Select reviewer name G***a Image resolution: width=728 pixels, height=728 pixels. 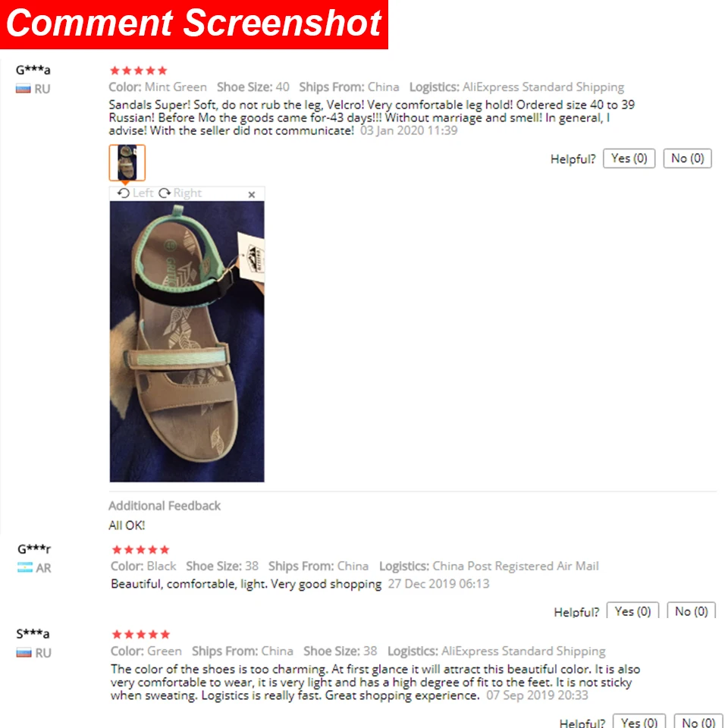point(33,70)
